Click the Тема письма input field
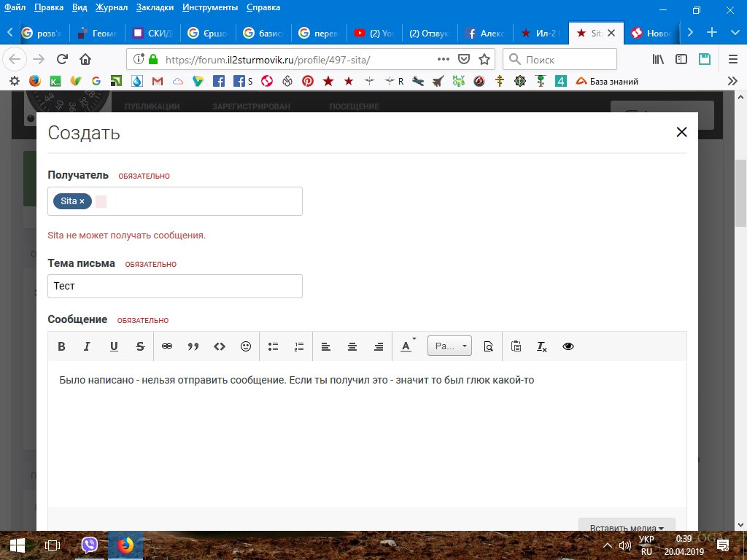The height and width of the screenshot is (560, 747). click(175, 286)
